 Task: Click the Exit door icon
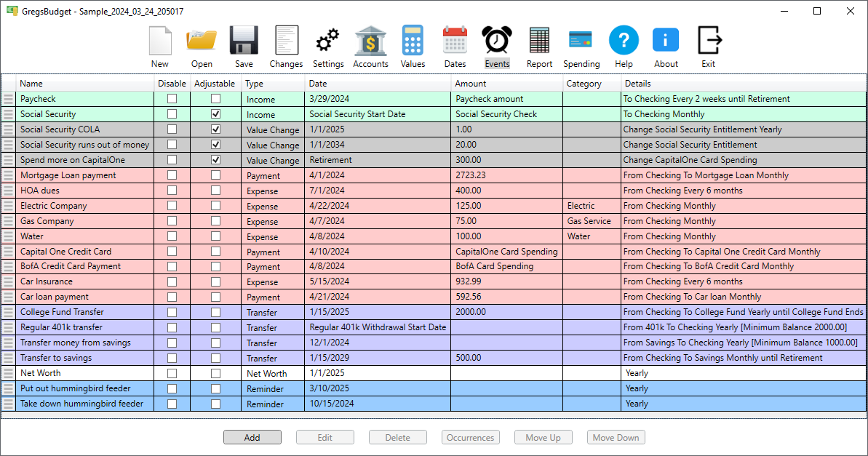coord(709,41)
